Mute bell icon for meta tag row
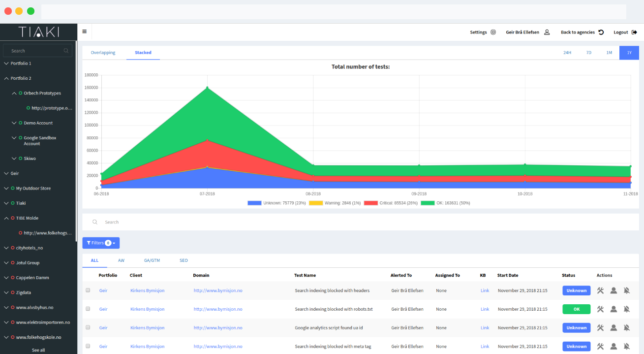The width and height of the screenshot is (644, 354). pyautogui.click(x=627, y=346)
